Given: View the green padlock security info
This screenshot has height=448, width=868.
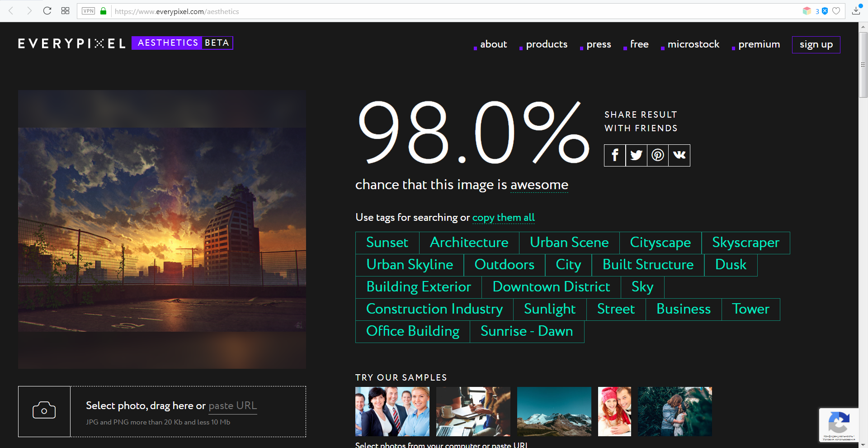Looking at the screenshot, I should [104, 11].
